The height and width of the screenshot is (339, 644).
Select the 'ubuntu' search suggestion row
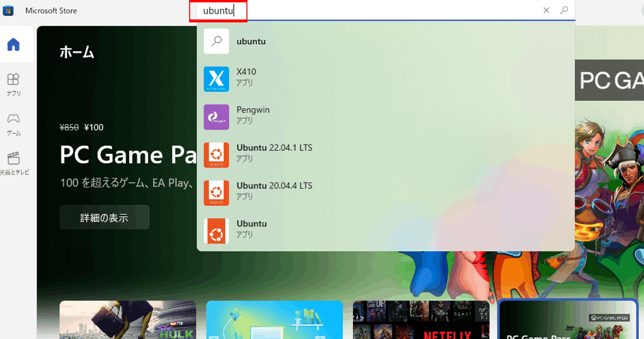386,41
